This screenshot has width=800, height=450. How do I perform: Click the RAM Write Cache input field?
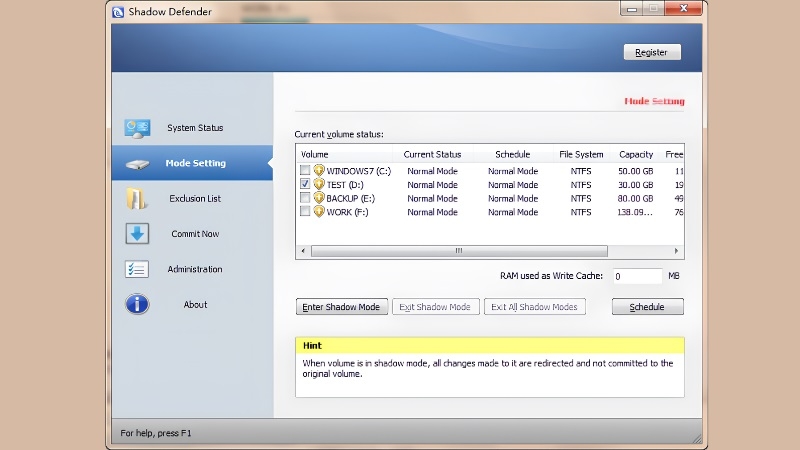(x=637, y=276)
